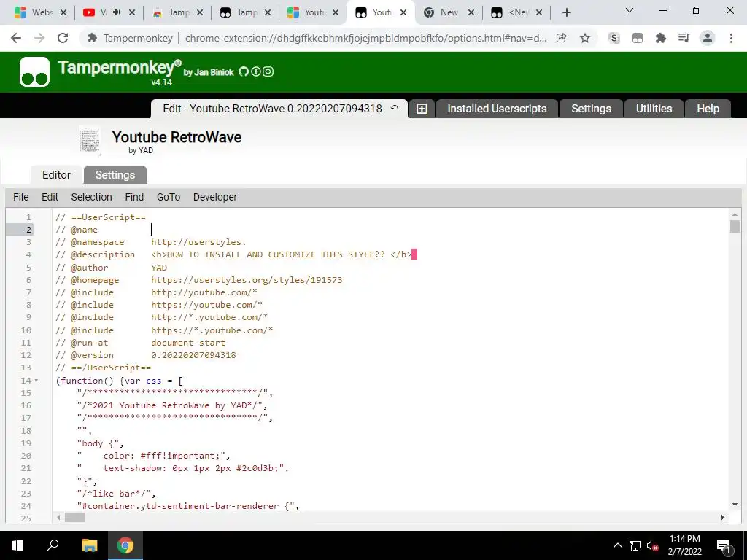Open File Explorer from taskbar

(x=89, y=545)
